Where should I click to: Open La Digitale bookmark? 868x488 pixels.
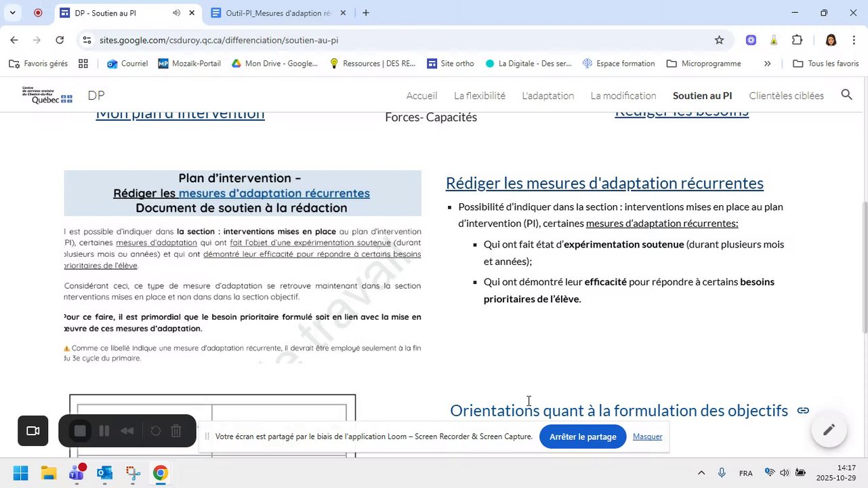coord(529,64)
